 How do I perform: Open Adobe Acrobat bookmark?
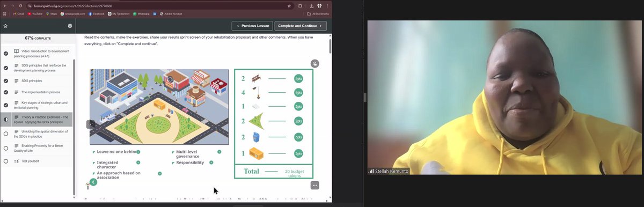[x=171, y=13]
